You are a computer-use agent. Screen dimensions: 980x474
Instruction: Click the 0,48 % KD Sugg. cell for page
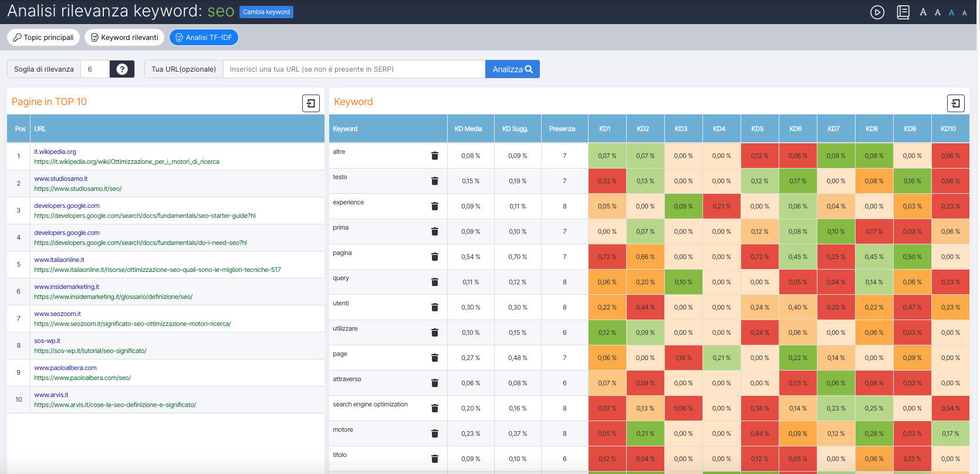[x=518, y=358]
